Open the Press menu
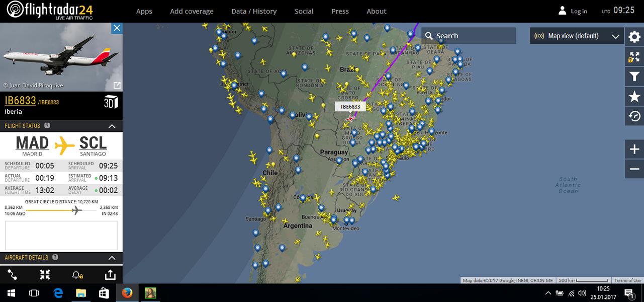Viewport: 644px width, 302px height. [x=340, y=11]
